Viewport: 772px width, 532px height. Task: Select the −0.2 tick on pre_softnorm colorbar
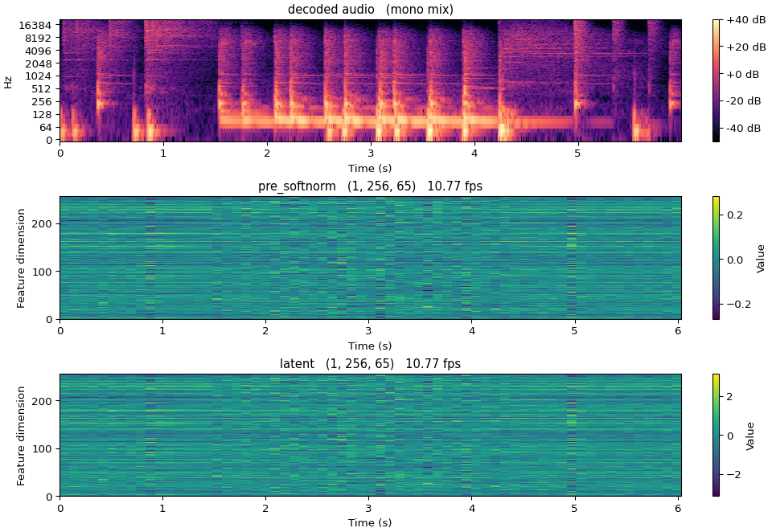click(x=739, y=304)
